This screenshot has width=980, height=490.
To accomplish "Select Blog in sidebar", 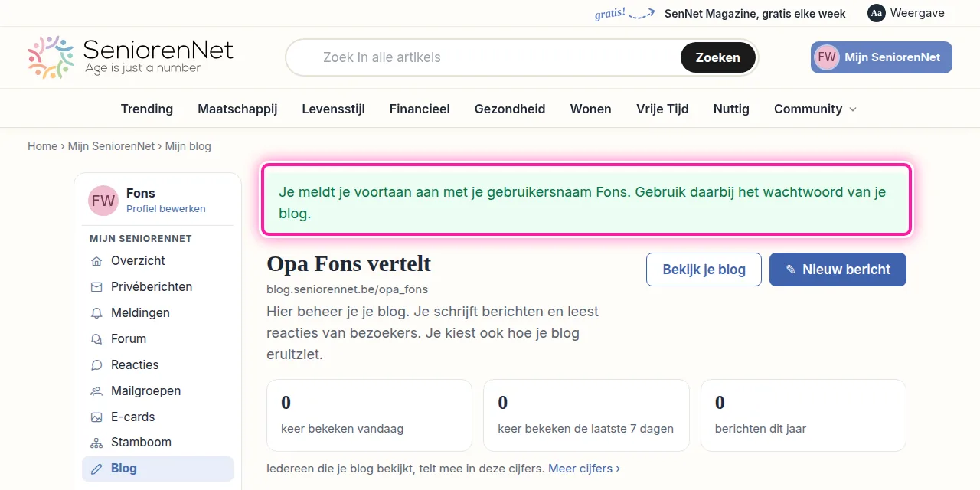I will pos(158,469).
